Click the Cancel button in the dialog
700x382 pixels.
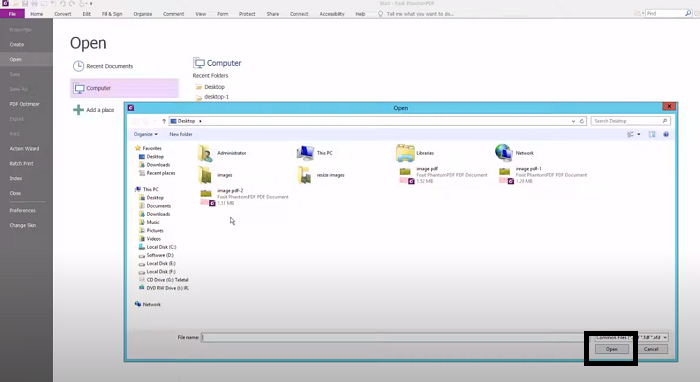point(651,349)
